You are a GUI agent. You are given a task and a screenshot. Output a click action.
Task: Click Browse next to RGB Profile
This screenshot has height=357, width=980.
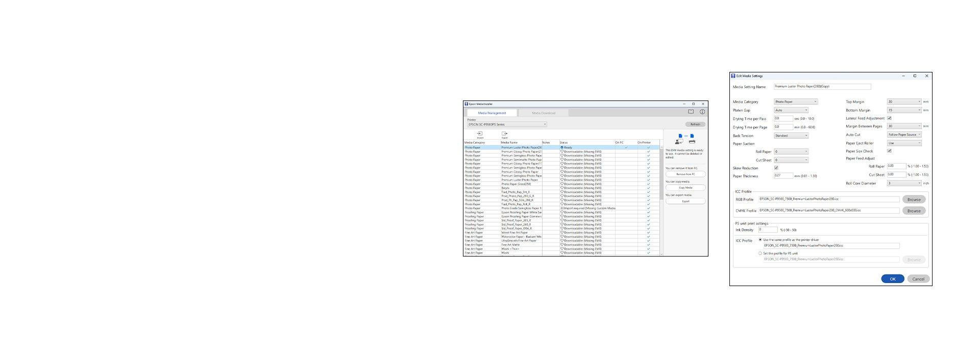click(x=914, y=199)
